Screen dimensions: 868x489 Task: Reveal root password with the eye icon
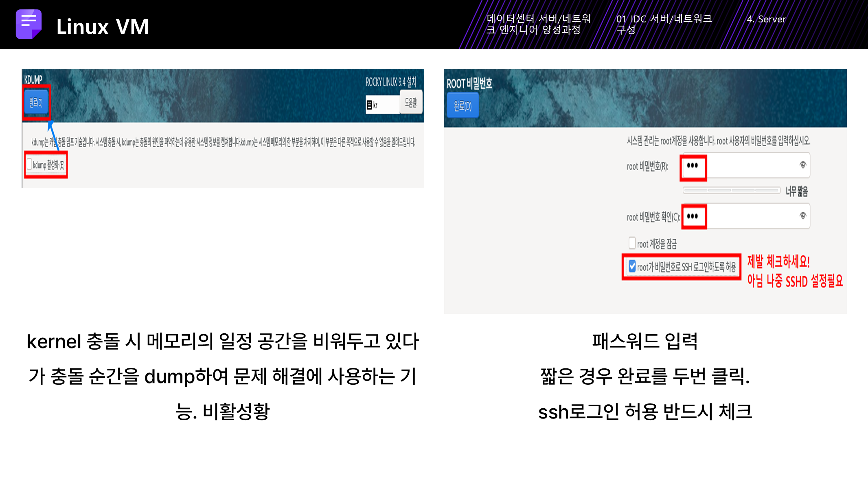pos(802,165)
